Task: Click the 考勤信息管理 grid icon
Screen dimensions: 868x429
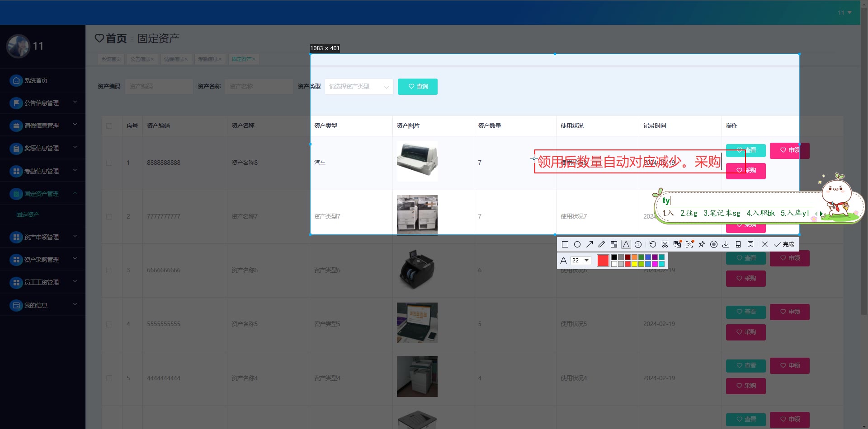Action: tap(16, 171)
